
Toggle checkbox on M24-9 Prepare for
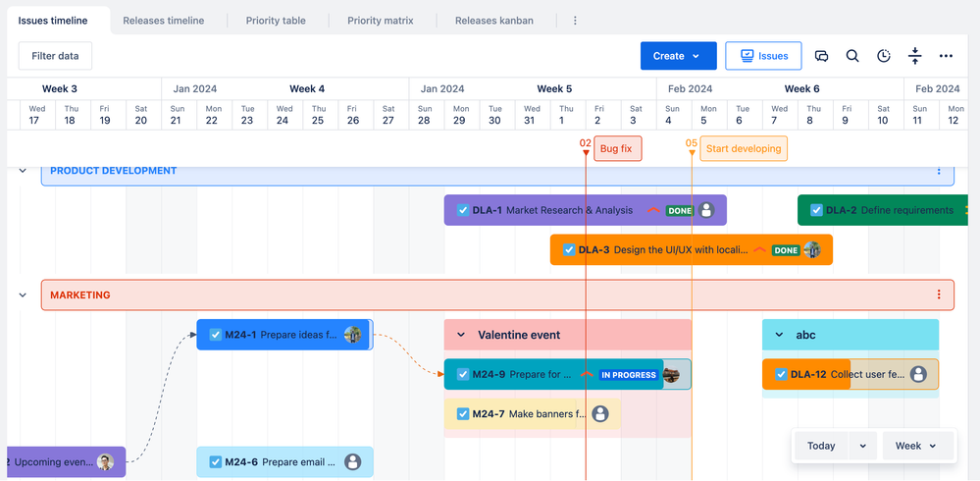pyautogui.click(x=462, y=375)
